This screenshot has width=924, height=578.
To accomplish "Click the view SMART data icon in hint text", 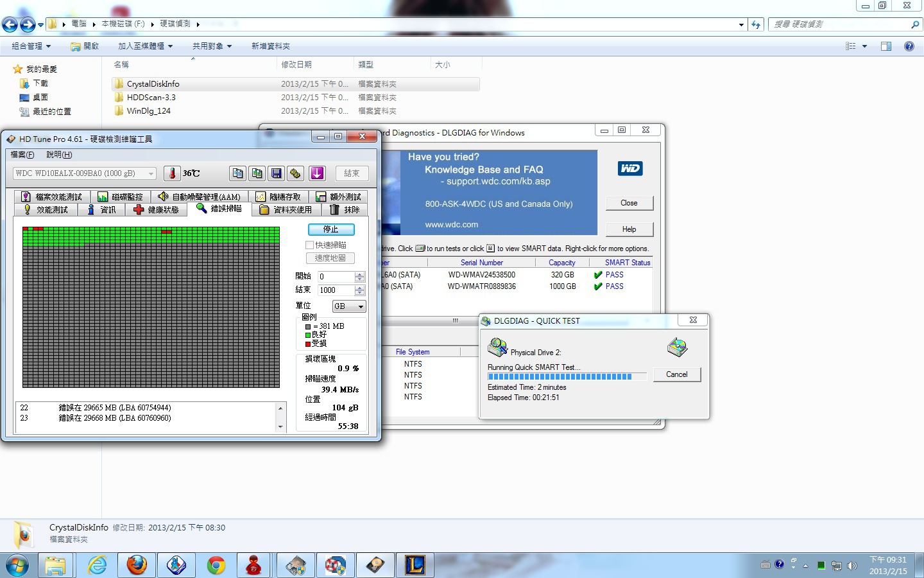I will [490, 249].
